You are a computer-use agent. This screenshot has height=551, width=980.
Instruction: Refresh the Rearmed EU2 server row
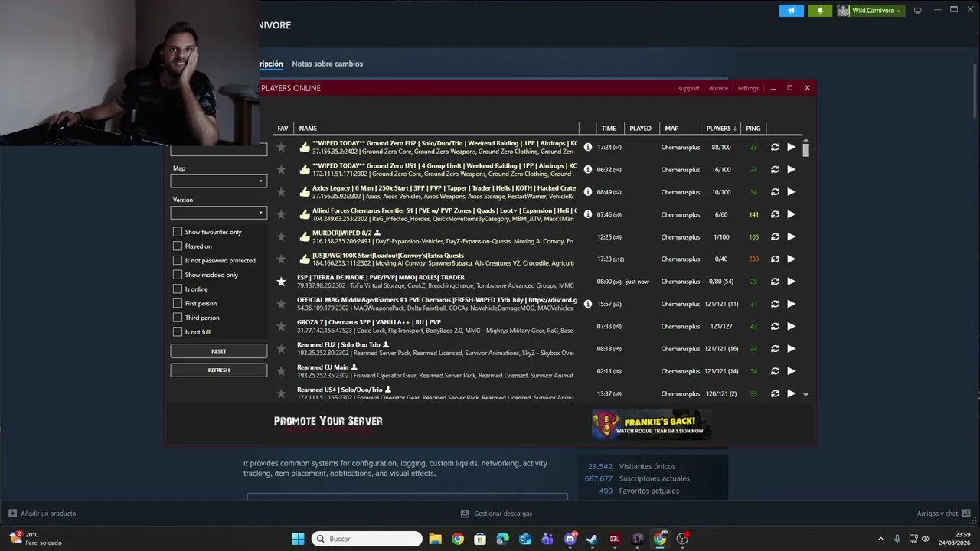(x=775, y=349)
